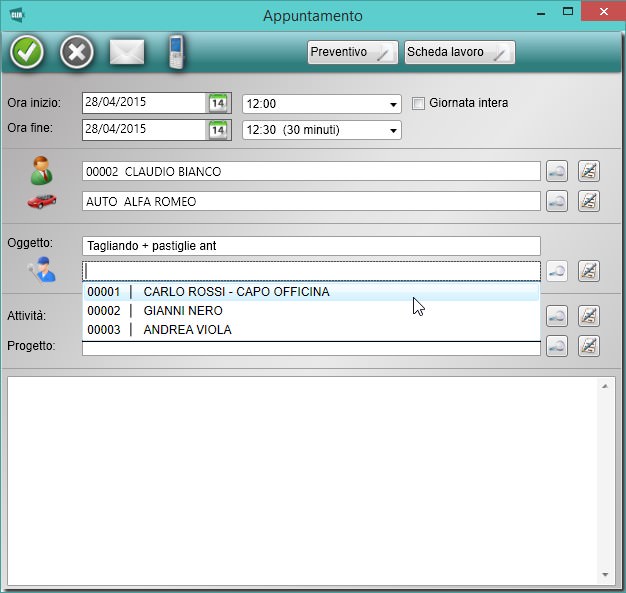Click the envelope email icon
The width and height of the screenshot is (626, 593).
tap(127, 52)
